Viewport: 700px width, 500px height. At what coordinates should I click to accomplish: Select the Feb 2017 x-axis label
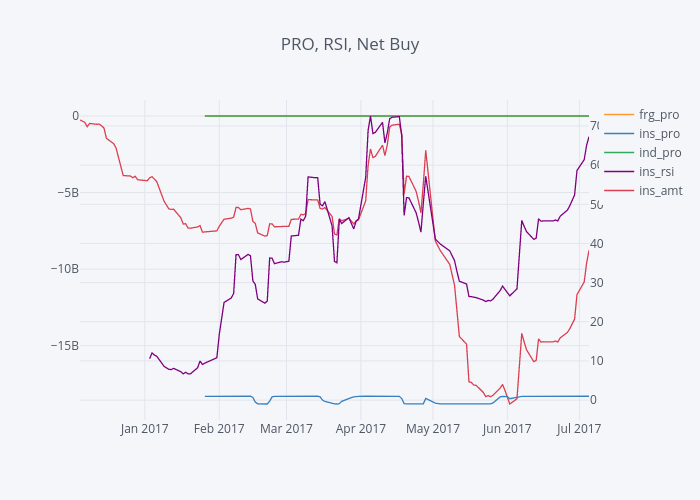tap(219, 429)
